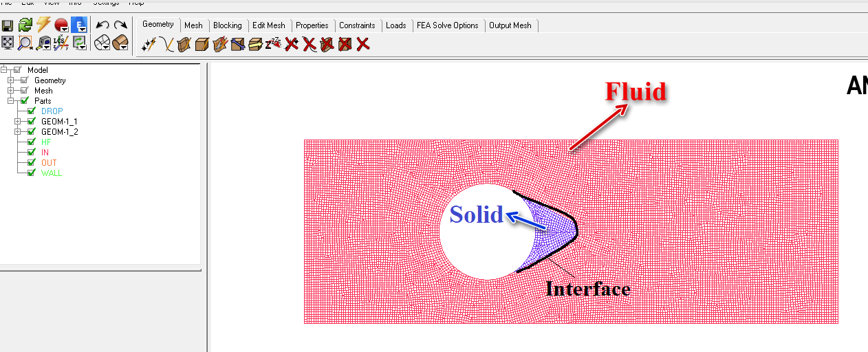Collapse the Model tree node
Screen dimensions: 868x352
3,70
